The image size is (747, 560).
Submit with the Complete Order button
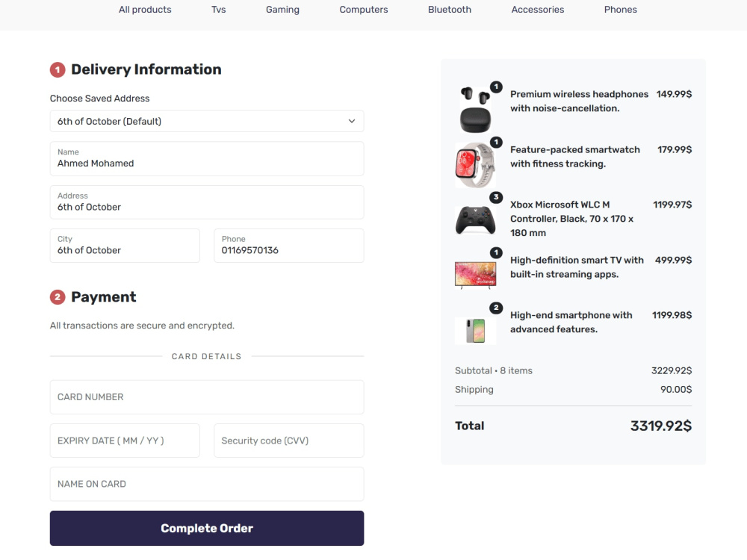tap(207, 528)
